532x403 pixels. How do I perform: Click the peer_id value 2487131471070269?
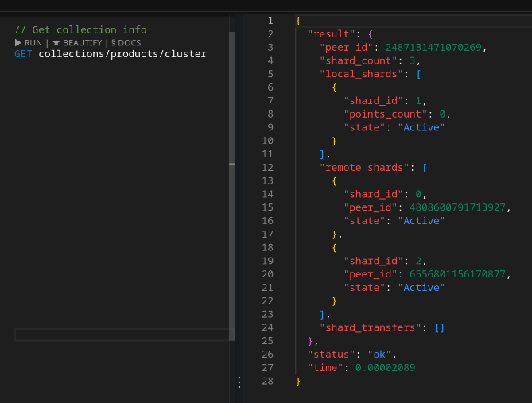pos(435,47)
